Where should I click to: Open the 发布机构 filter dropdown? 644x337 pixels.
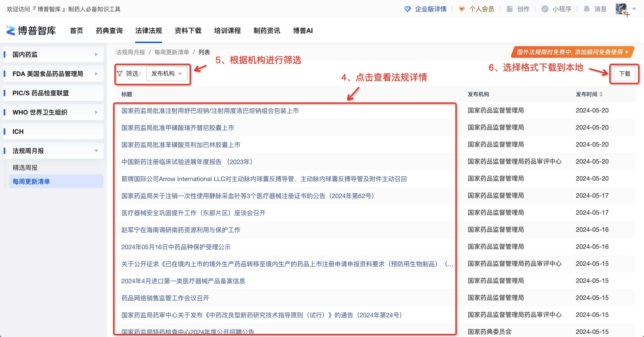click(x=167, y=73)
